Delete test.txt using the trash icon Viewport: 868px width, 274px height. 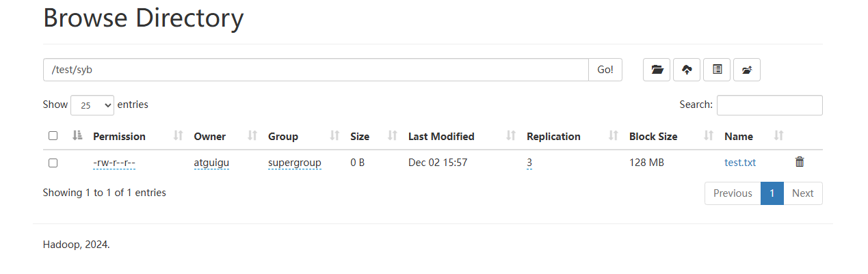tap(800, 162)
